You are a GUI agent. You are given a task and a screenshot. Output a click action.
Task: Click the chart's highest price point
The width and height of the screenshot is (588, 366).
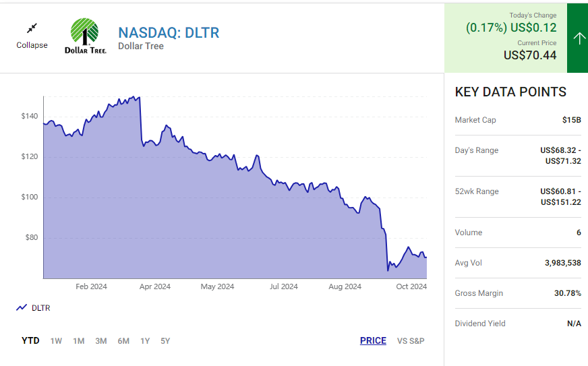pos(134,97)
